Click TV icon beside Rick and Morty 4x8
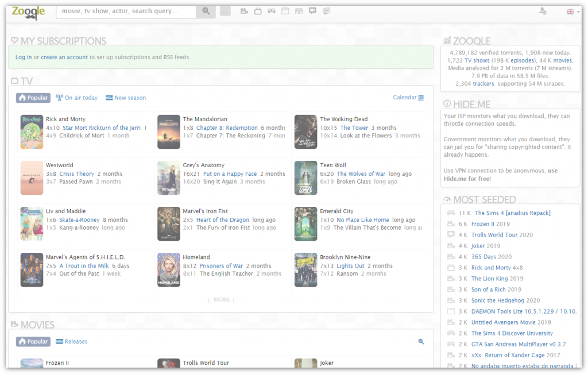Image resolution: width=588 pixels, height=374 pixels. pos(451,268)
